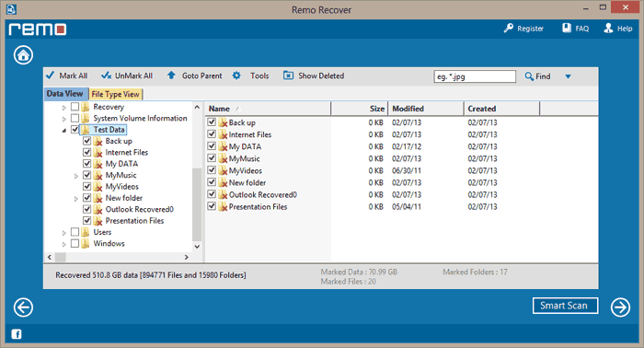This screenshot has width=644, height=348.
Task: Check the Users folder checkbox
Action: [x=75, y=232]
